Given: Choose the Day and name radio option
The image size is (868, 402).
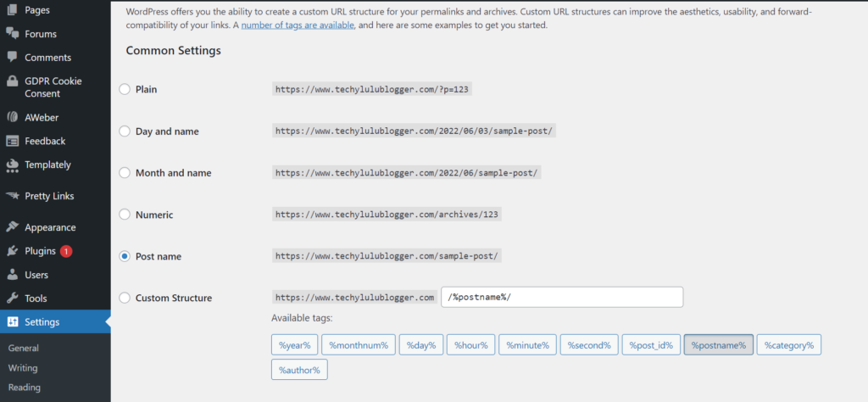Looking at the screenshot, I should [125, 131].
